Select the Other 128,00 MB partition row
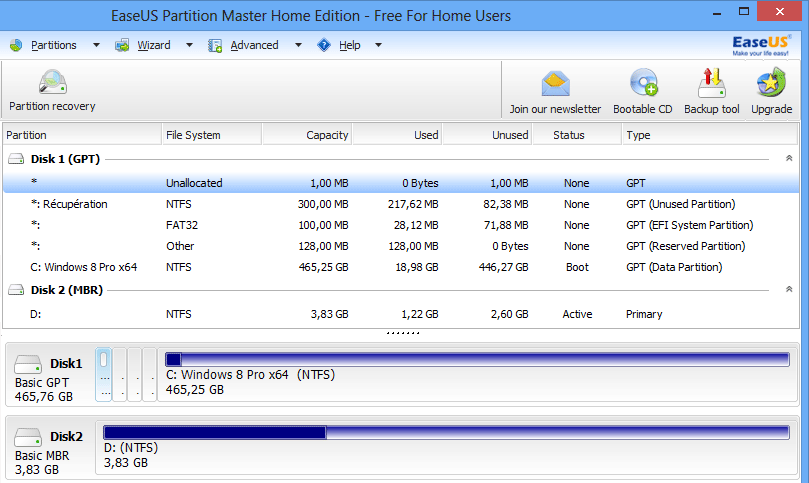Viewport: 809px width, 483px height. click(x=401, y=246)
